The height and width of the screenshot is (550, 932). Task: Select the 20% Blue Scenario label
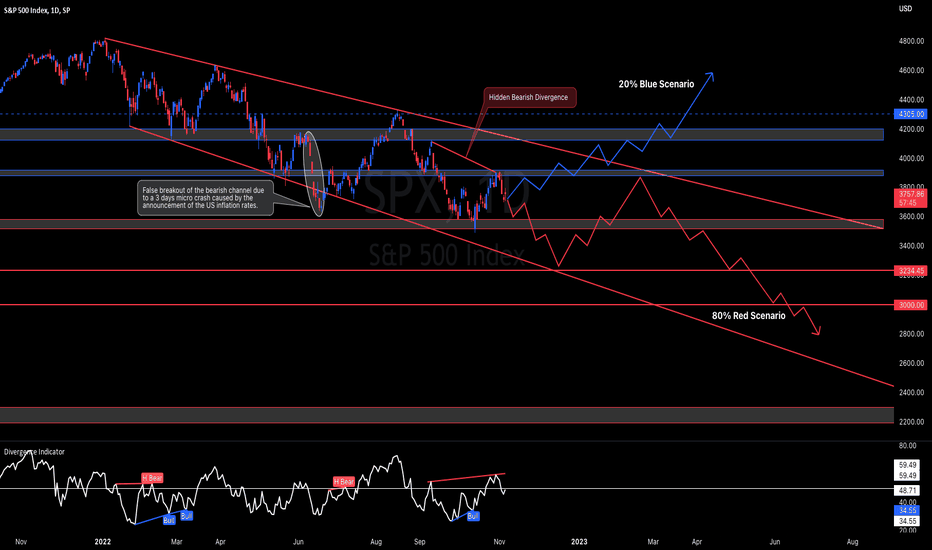click(x=656, y=84)
